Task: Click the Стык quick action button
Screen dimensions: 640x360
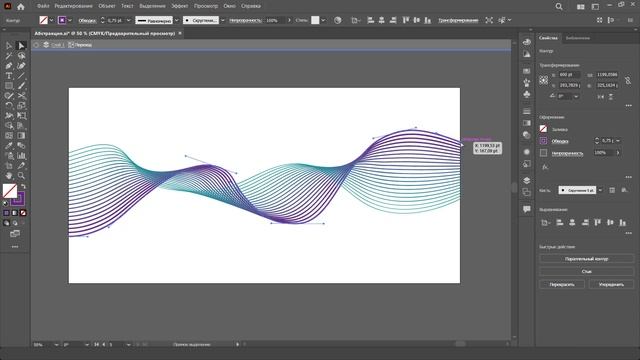Action: [x=587, y=271]
